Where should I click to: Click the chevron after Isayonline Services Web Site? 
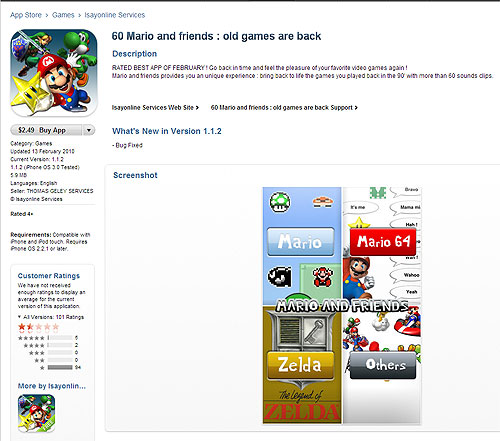[x=197, y=108]
